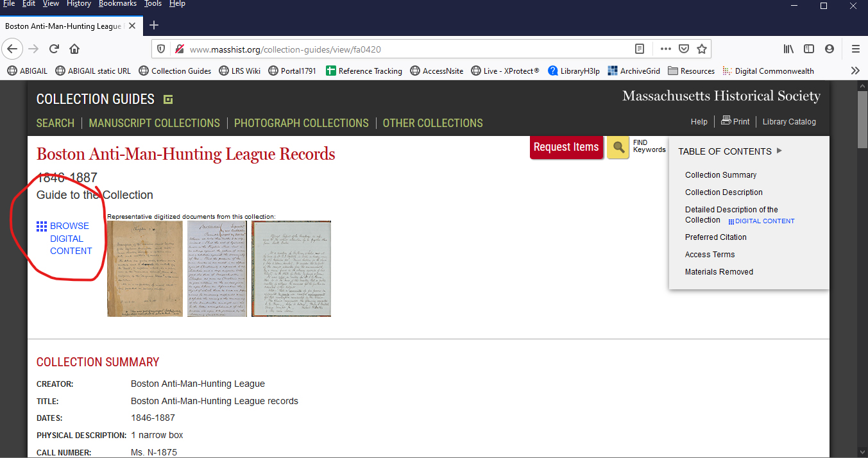Show more bookmarks overflow chevron
This screenshot has height=458, width=868.
coord(855,71)
